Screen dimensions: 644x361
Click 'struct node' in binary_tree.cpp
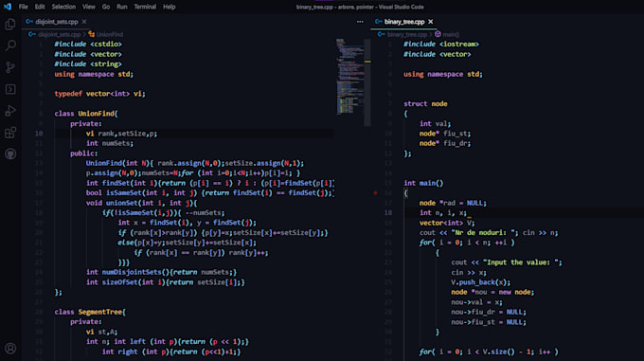pyautogui.click(x=425, y=104)
